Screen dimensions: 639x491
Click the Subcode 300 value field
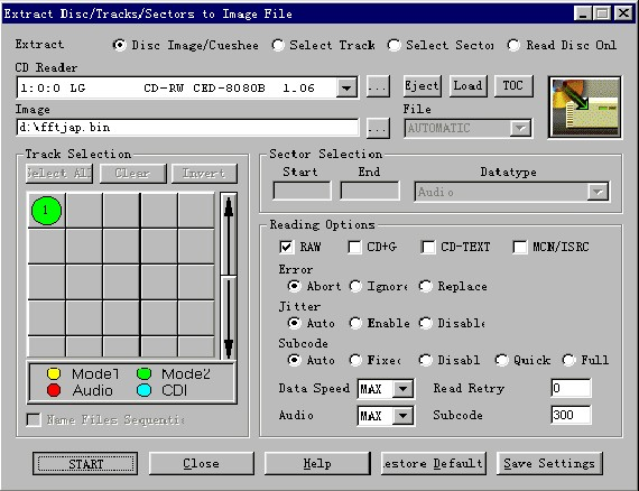tap(571, 415)
